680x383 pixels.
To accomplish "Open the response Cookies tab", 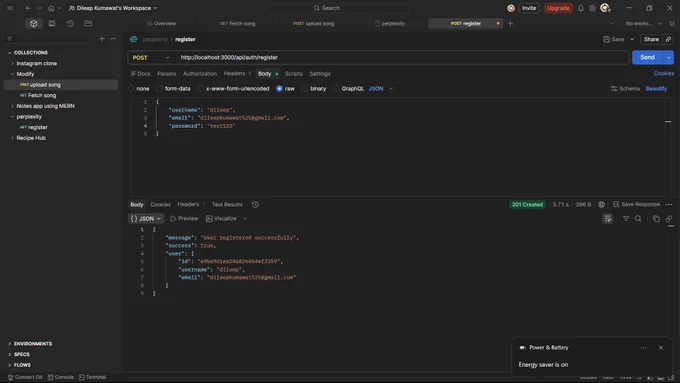I will [160, 204].
